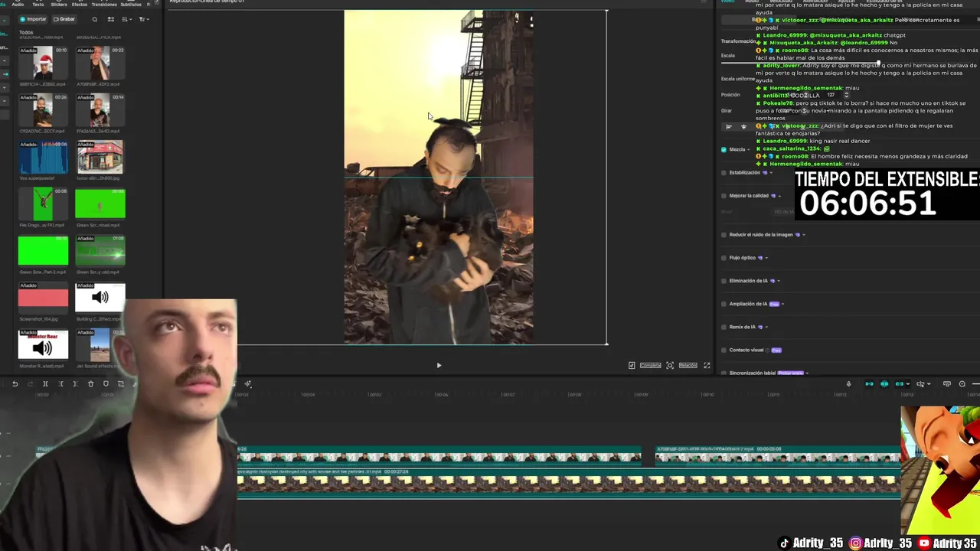Expand the Mezcla section arrow
This screenshot has width=980, height=551.
(x=749, y=150)
